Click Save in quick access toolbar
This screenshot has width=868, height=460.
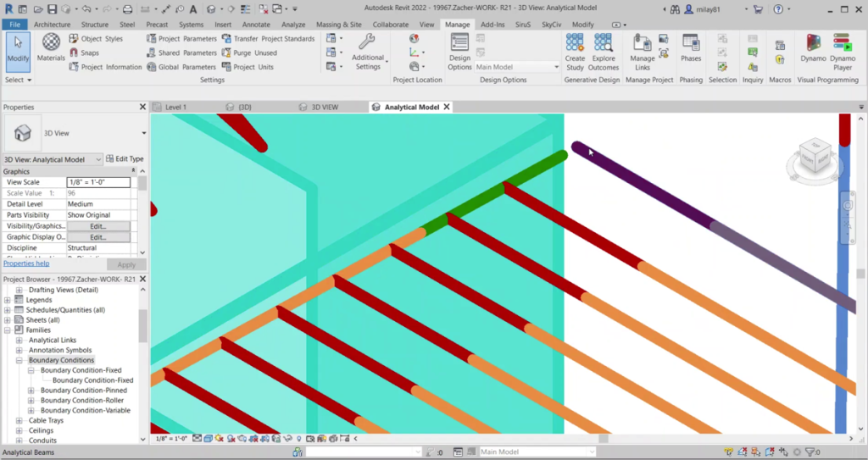(52, 8)
